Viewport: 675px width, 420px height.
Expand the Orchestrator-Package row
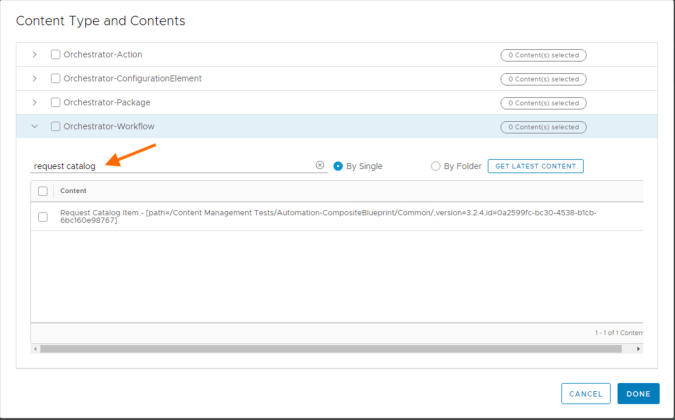(x=35, y=103)
